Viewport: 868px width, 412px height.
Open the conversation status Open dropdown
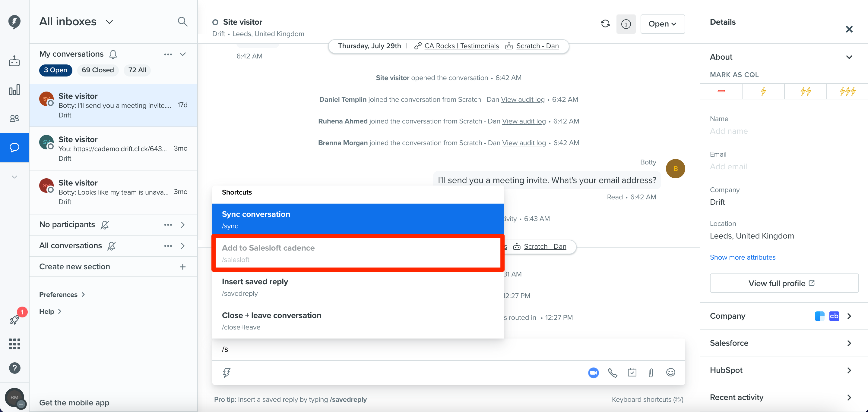click(x=662, y=23)
